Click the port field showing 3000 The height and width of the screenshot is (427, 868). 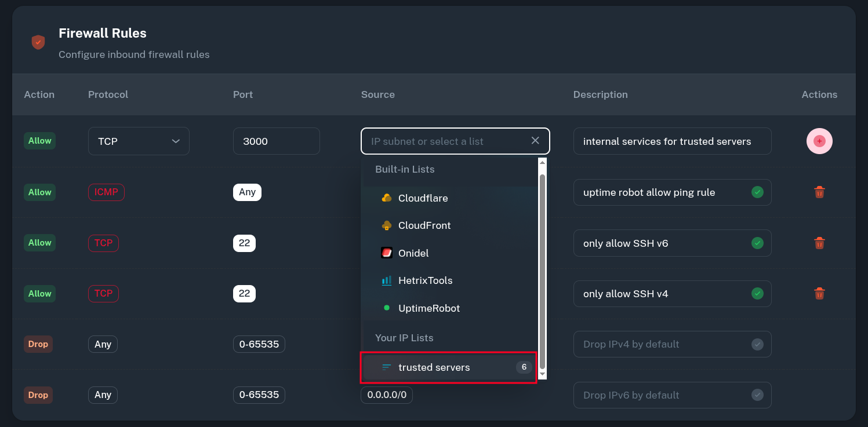pyautogui.click(x=276, y=141)
